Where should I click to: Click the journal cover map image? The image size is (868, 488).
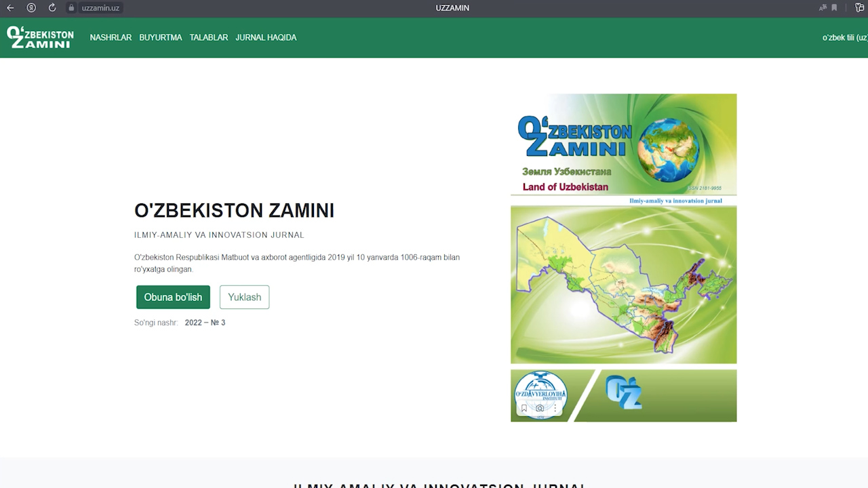click(x=623, y=285)
